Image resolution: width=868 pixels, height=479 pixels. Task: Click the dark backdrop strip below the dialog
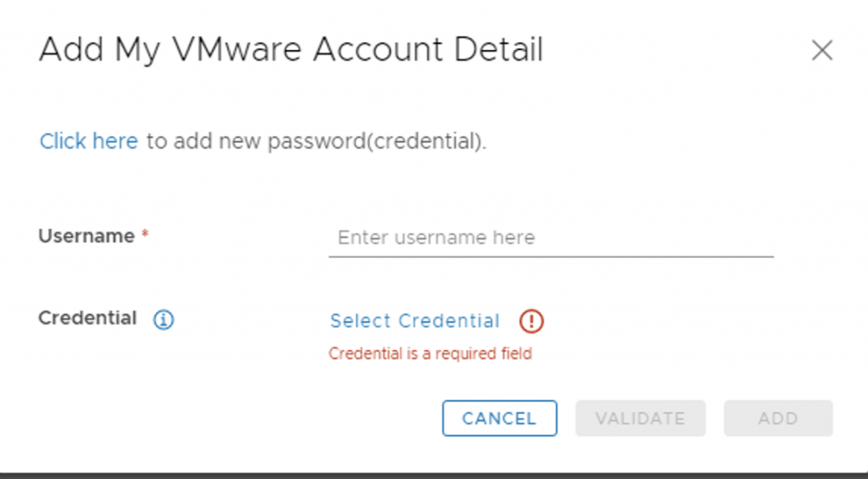click(x=434, y=475)
